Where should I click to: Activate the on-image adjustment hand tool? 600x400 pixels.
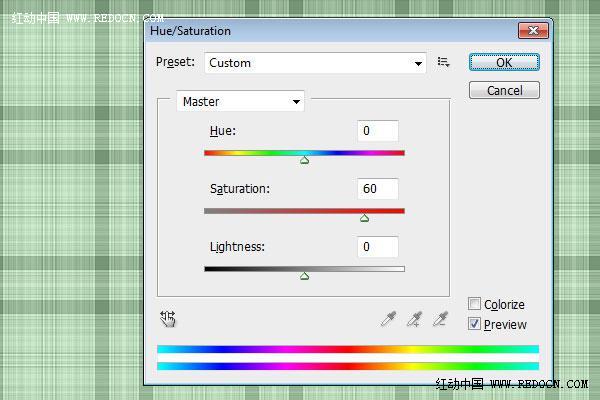(x=167, y=319)
